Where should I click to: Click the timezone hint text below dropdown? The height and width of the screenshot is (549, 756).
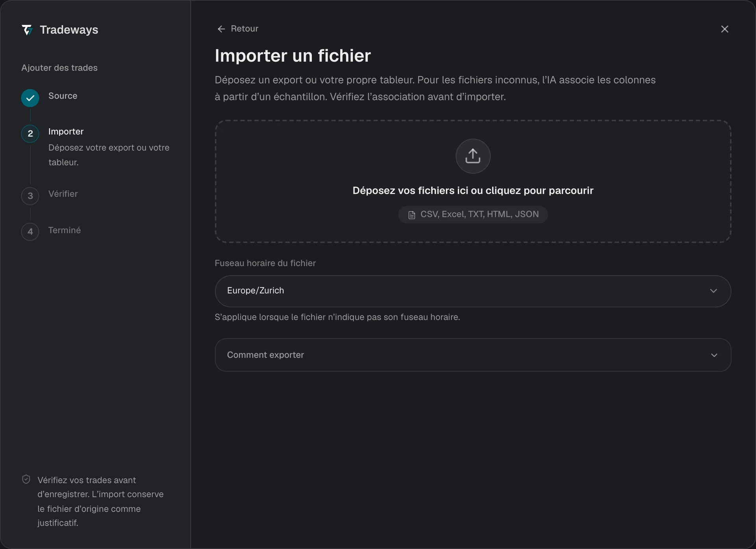click(x=337, y=317)
